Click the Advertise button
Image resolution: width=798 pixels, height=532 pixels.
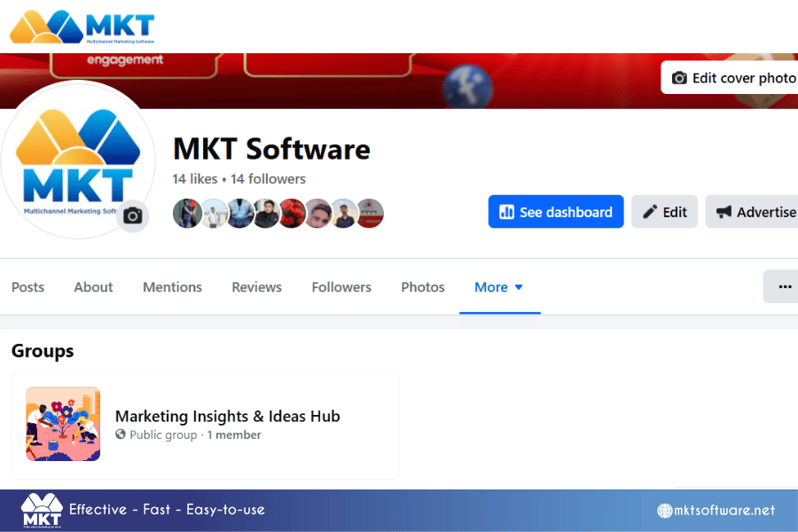(x=752, y=212)
